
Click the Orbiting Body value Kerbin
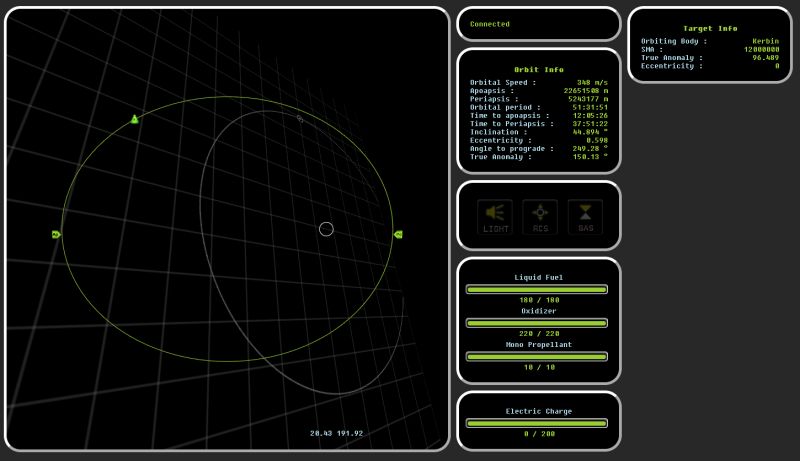click(766, 41)
